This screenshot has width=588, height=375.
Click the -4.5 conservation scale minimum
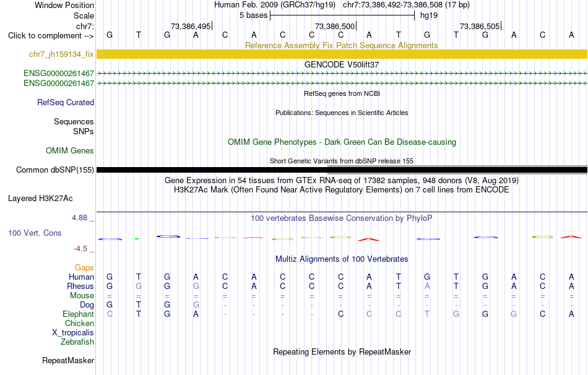(80, 249)
